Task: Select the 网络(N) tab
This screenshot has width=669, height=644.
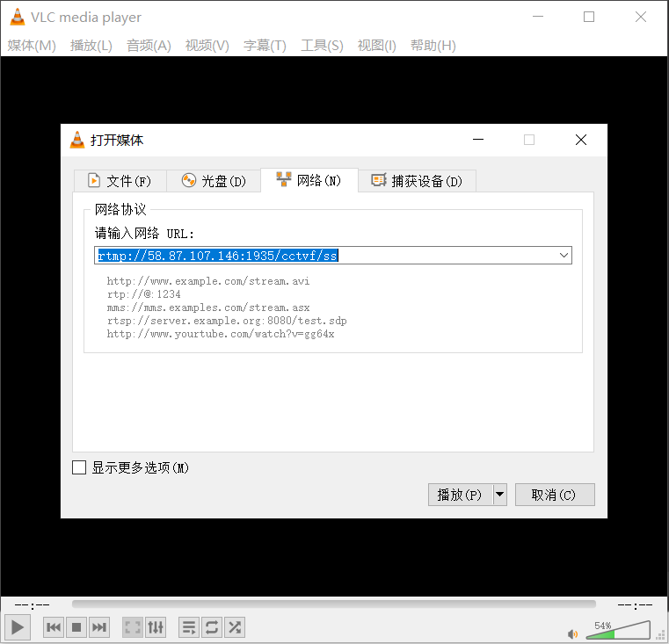Action: pyautogui.click(x=309, y=180)
